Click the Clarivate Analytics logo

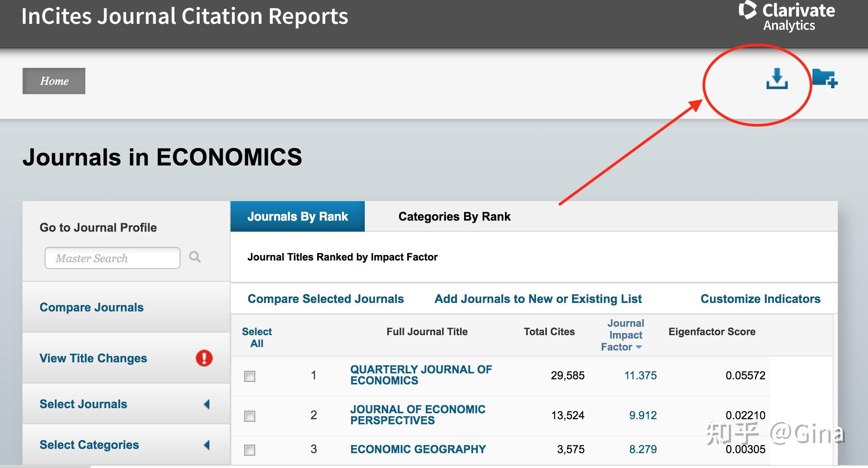pyautogui.click(x=787, y=17)
